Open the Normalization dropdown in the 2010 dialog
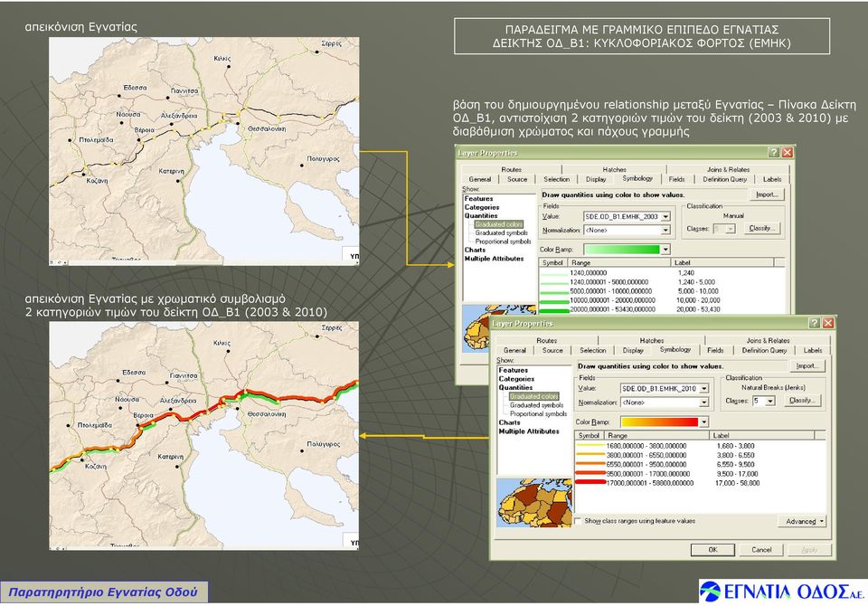This screenshot has width=868, height=606. 703,402
